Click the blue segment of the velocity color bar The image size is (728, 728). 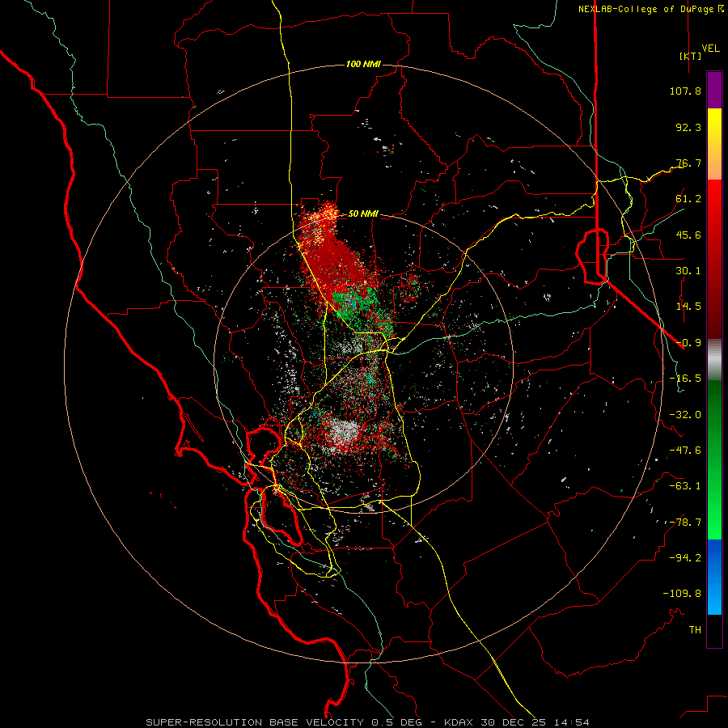[x=714, y=577]
